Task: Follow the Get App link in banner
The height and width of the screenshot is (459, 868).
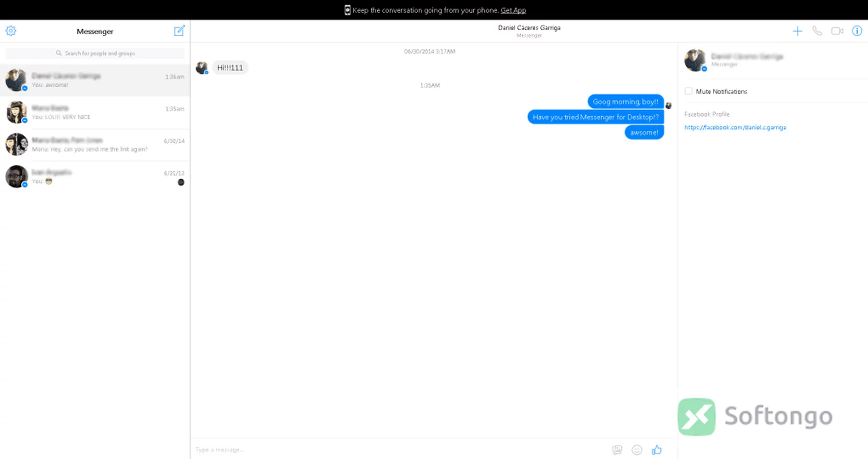Action: pos(513,10)
